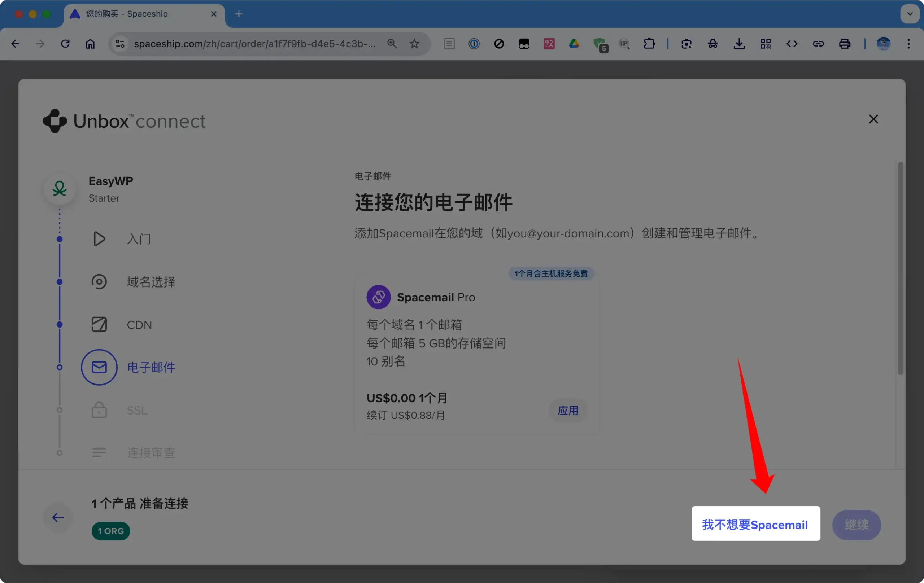This screenshot has height=583, width=924.
Task: Click the black mask extension icon
Action: (524, 44)
